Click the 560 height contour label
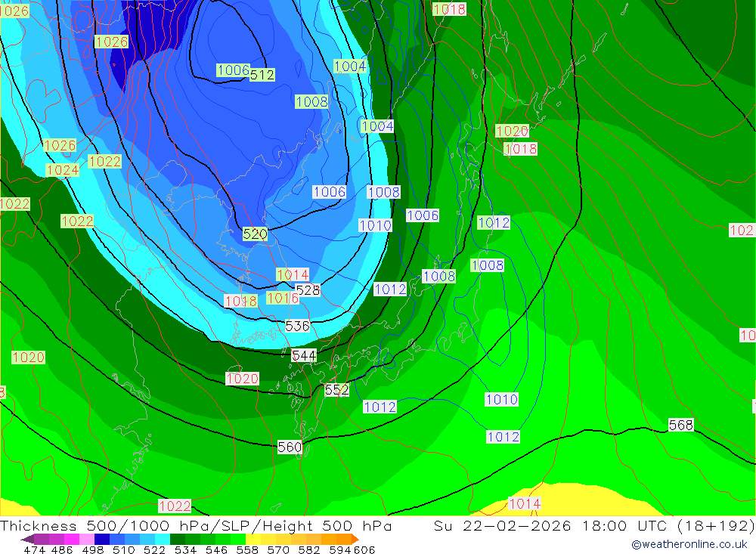The height and width of the screenshot is (554, 756). pos(290,447)
